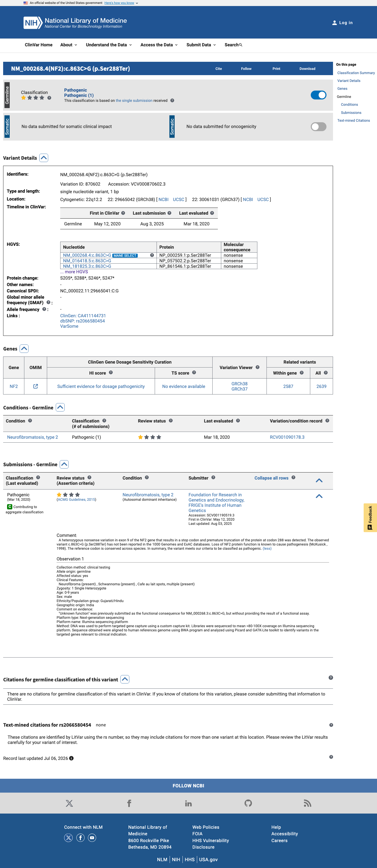377x868 pixels.
Task: Open the Submit Data dropdown
Action: coord(201,45)
